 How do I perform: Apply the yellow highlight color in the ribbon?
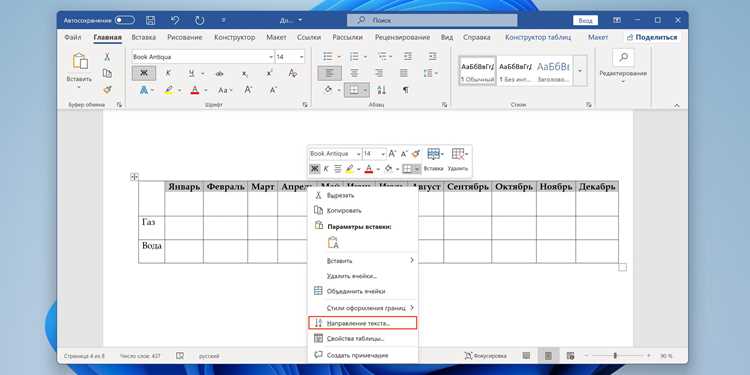(169, 90)
